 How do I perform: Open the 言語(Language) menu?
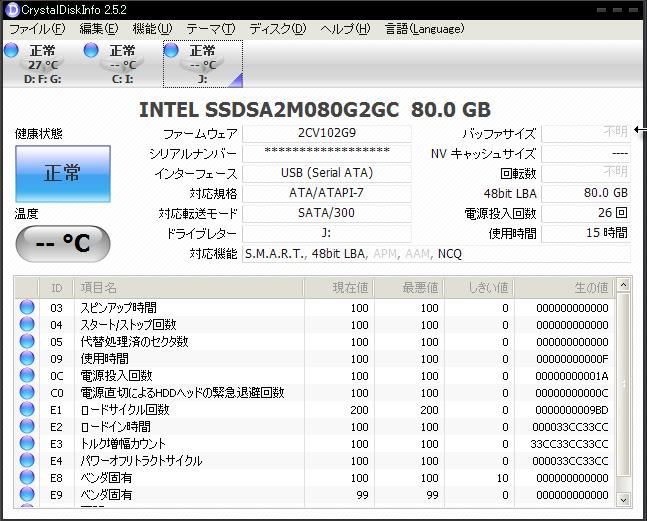424,29
